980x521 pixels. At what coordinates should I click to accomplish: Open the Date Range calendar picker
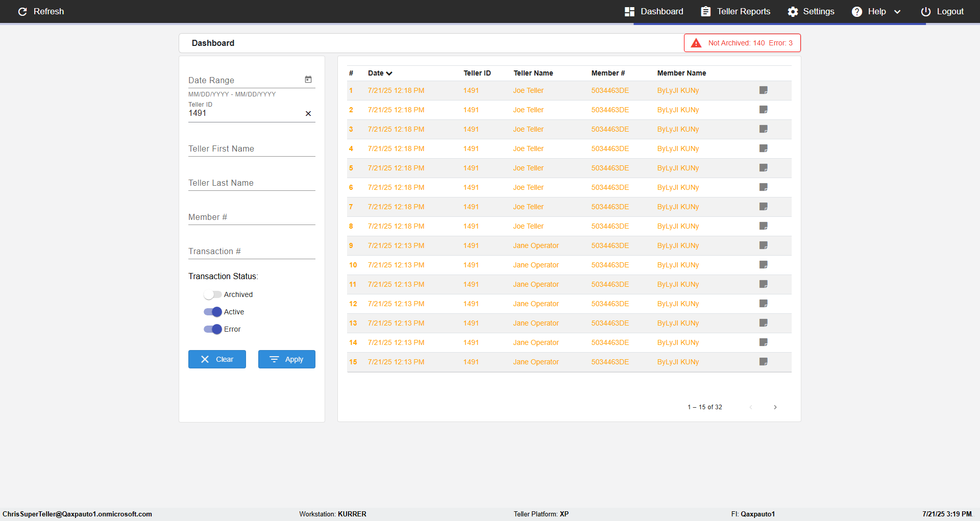tap(308, 79)
